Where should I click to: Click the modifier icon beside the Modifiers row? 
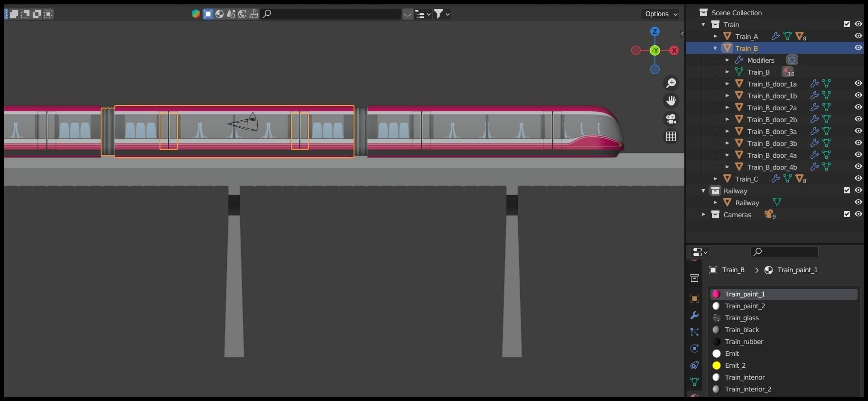(x=792, y=60)
